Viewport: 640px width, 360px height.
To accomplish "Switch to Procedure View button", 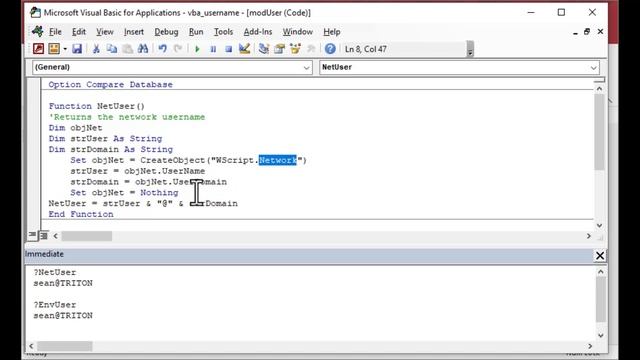I will [x=32, y=236].
